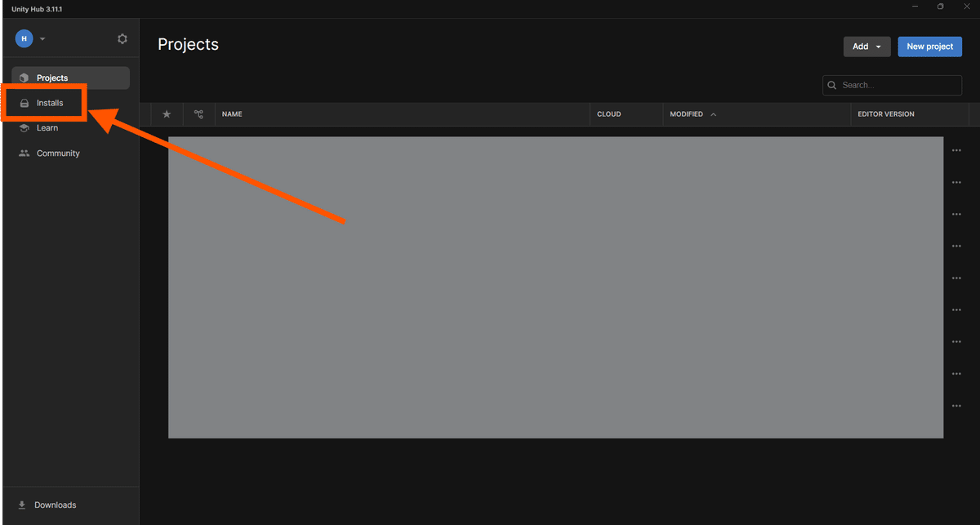Viewport: 980px width, 525px height.
Task: Open the Installs section
Action: tap(49, 103)
